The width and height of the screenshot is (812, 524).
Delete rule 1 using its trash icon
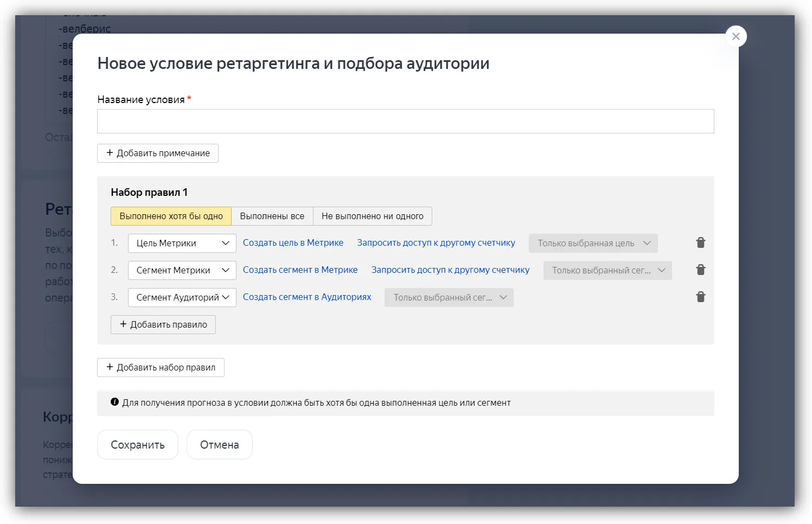click(701, 242)
